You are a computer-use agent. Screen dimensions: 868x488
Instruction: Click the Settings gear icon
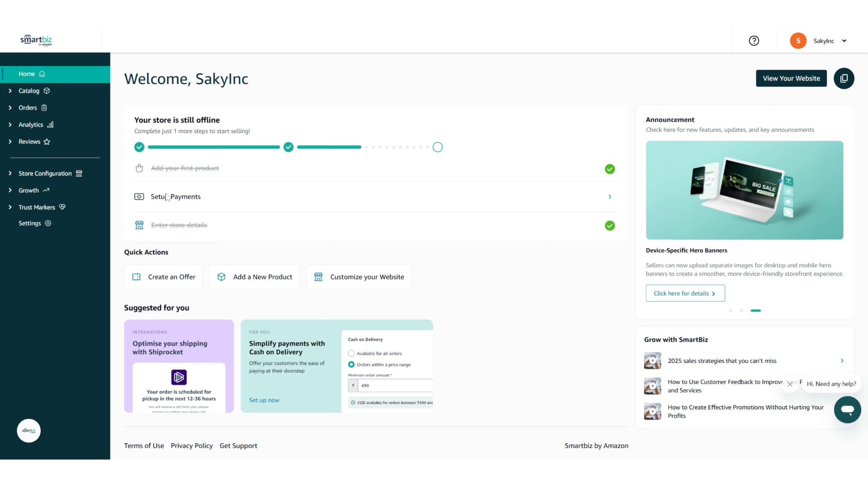point(48,223)
